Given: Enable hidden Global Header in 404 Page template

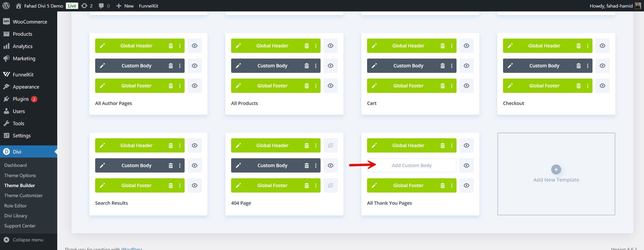Looking at the screenshot, I should 331,145.
